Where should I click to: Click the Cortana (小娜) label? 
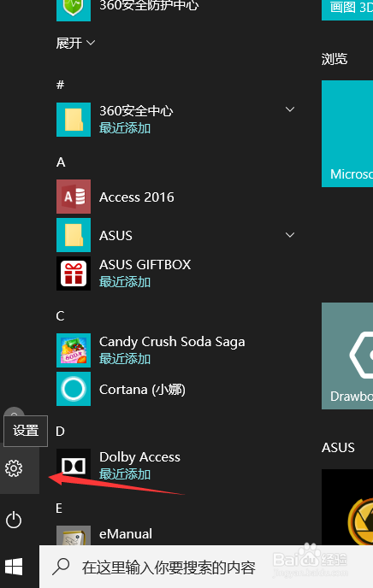pyautogui.click(x=142, y=389)
